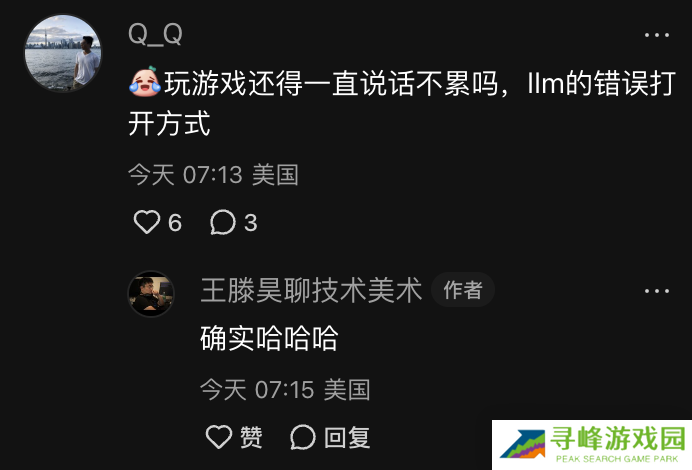692x470 pixels.
Task: Select the Q_Q comment text about llm
Action: pos(402,103)
